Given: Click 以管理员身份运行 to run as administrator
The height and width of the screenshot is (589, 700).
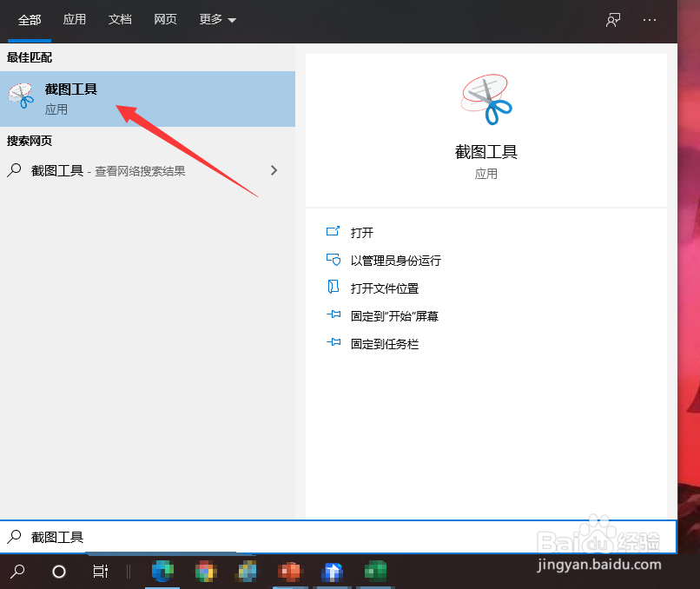Looking at the screenshot, I should coord(393,260).
